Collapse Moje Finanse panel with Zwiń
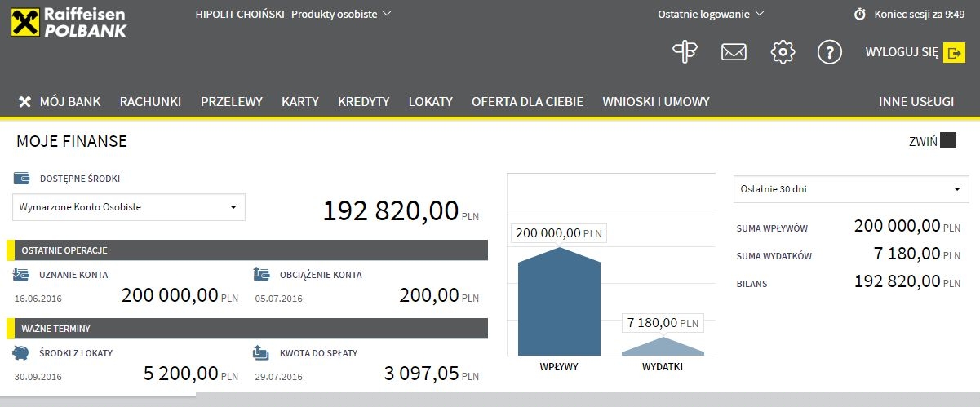Screen dimensions: 980x407 click(932, 140)
